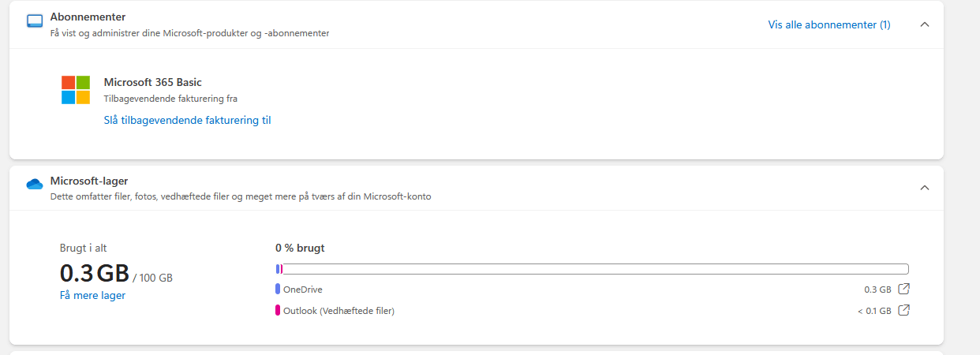Click the '0 % brugt' text

[300, 248]
